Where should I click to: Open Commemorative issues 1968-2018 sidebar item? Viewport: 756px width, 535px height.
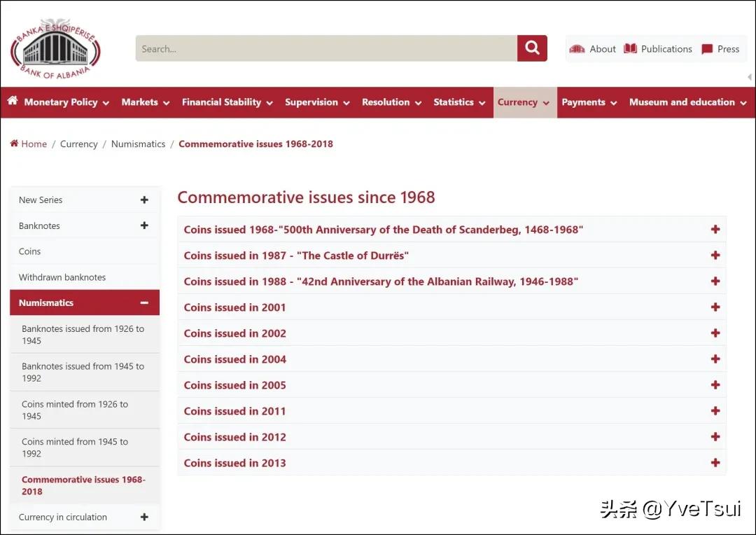coord(85,485)
